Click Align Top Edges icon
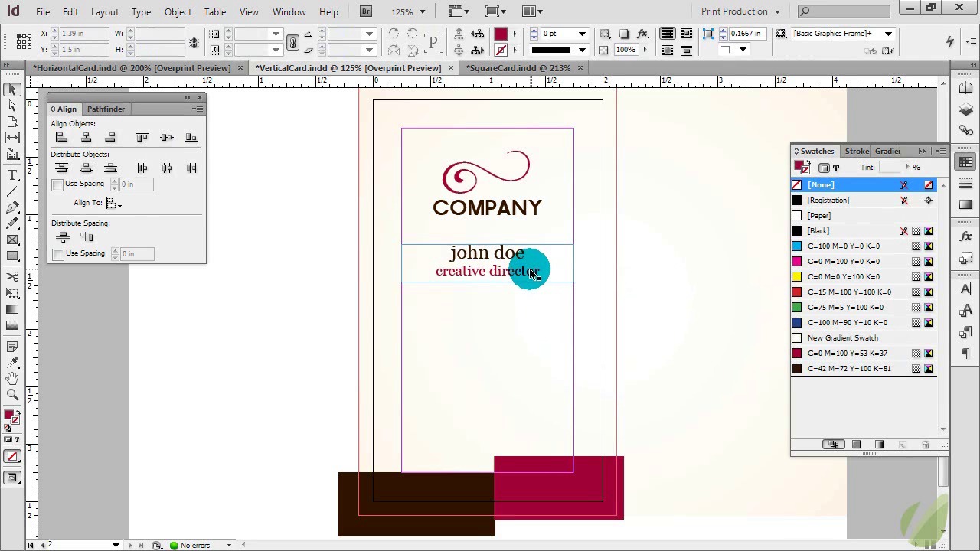The image size is (980, 551). [142, 138]
